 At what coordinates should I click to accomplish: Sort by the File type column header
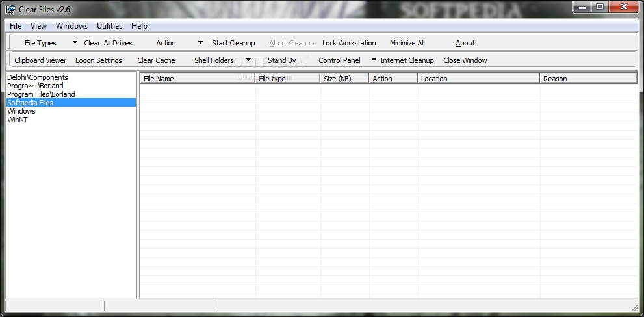click(287, 79)
